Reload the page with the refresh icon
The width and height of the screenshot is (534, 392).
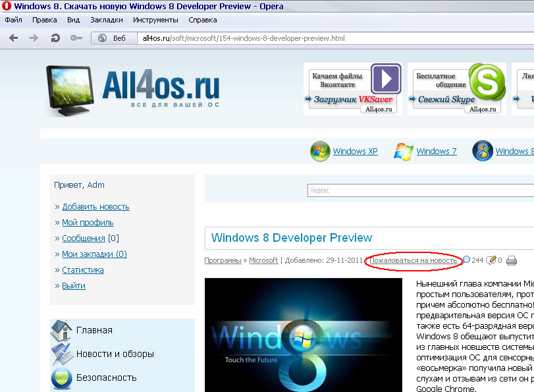click(x=55, y=38)
